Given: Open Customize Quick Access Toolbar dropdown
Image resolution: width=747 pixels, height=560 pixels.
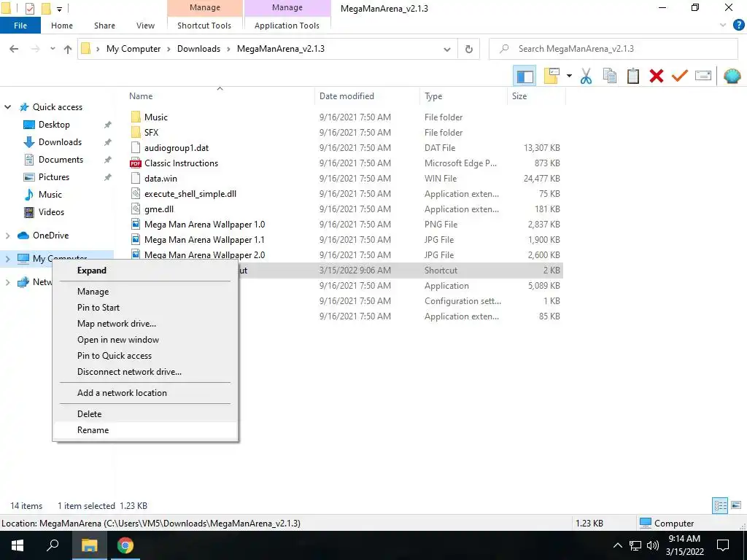Looking at the screenshot, I should (60, 9).
